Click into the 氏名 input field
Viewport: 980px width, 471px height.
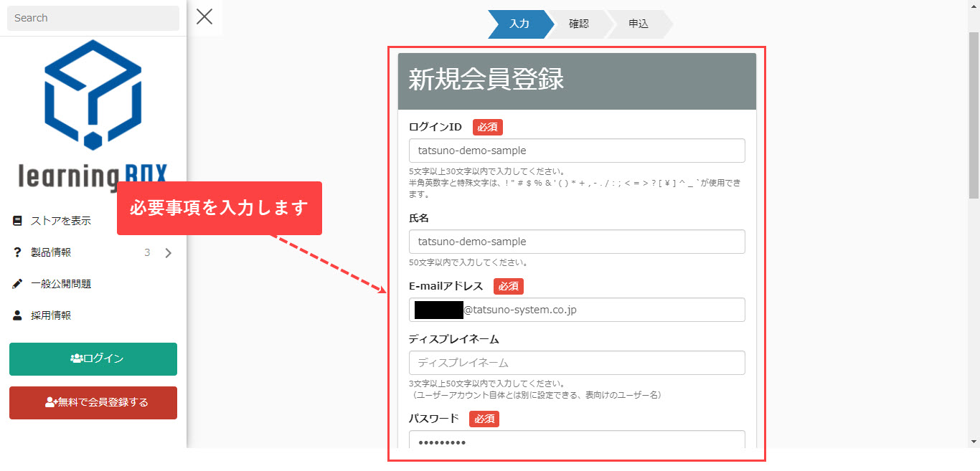coord(576,242)
